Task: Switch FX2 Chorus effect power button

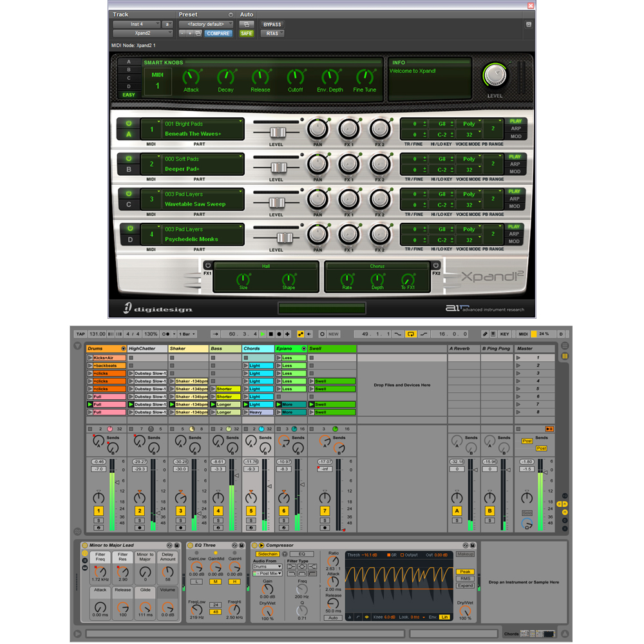Action: (436, 265)
